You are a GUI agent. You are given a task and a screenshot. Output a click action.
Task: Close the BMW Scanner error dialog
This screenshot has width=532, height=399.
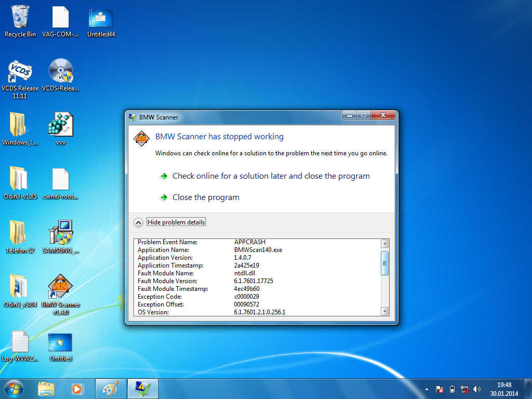click(383, 115)
